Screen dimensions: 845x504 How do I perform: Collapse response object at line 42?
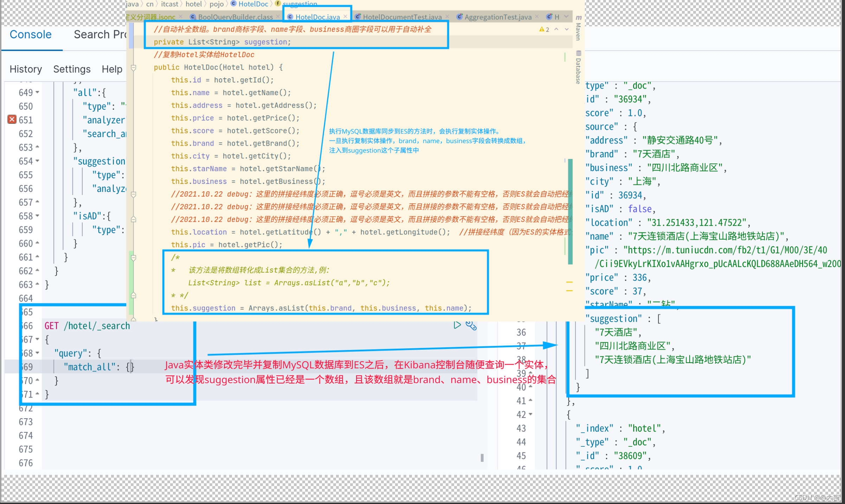[530, 414]
